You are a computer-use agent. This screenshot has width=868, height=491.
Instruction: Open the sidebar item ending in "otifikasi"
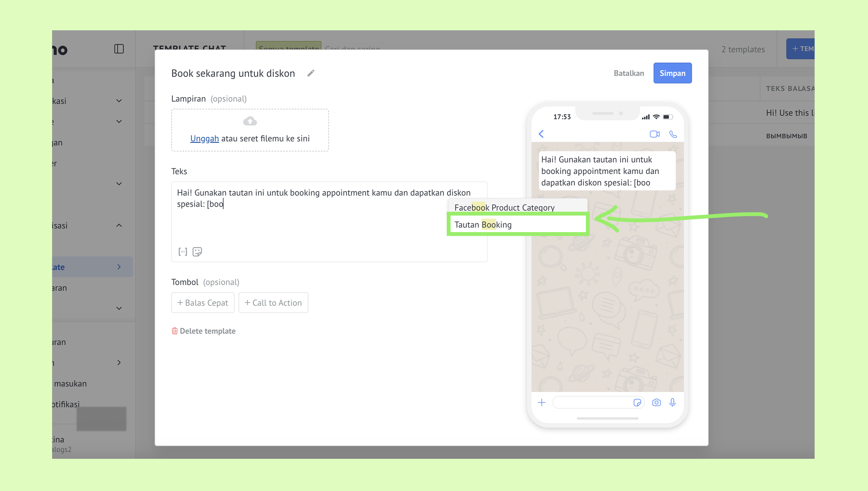pyautogui.click(x=66, y=404)
